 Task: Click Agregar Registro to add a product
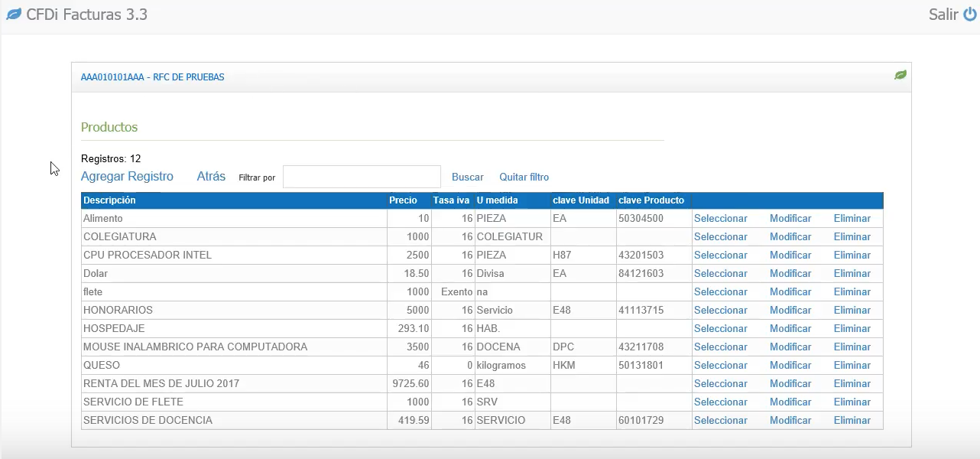[x=127, y=177]
